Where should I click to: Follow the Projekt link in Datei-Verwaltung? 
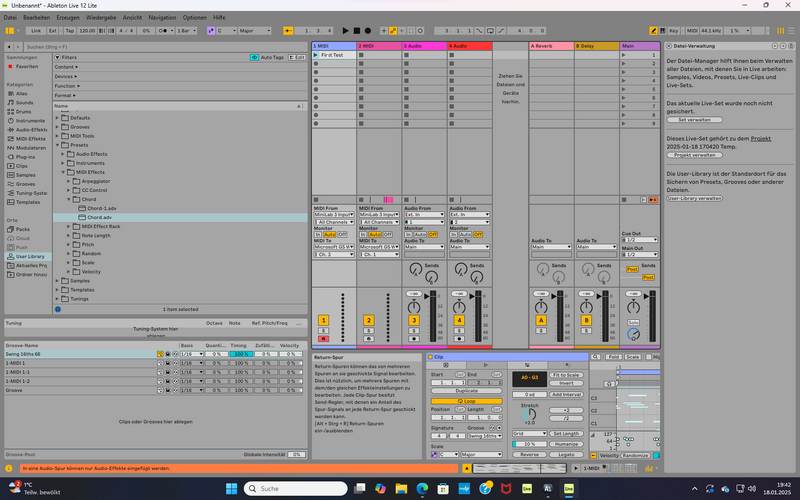(760, 138)
